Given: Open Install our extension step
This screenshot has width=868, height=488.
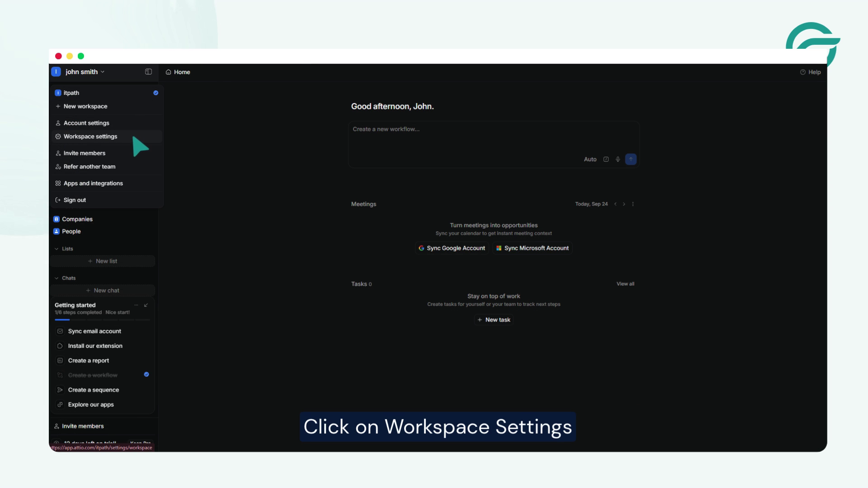Looking at the screenshot, I should [103, 346].
